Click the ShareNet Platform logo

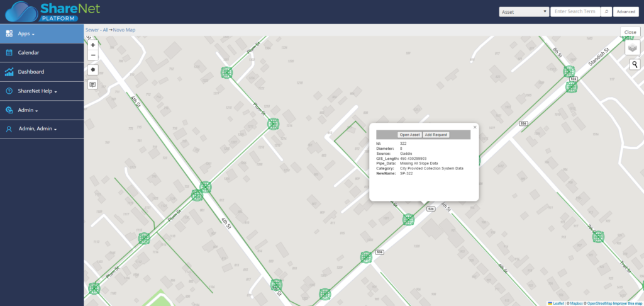[53, 11]
